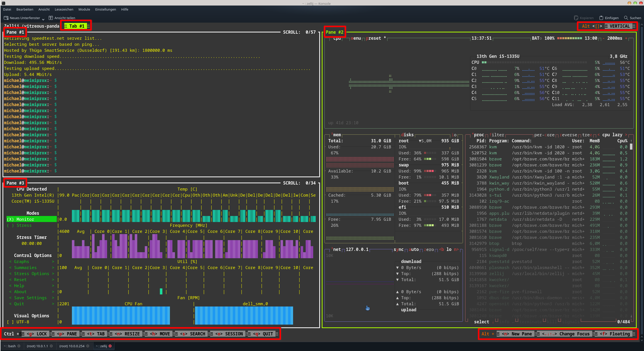
Task: Click the Ansicht teilen split-view icon
Action: coord(51,18)
